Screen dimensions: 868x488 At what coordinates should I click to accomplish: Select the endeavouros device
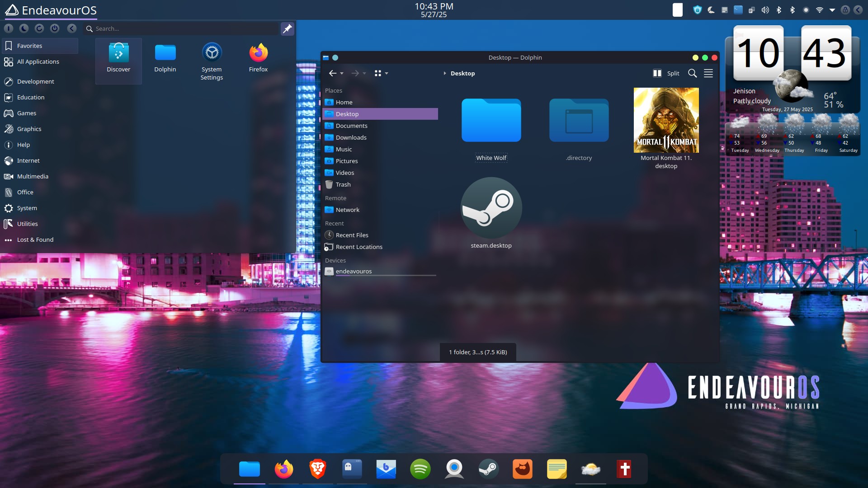click(380, 271)
